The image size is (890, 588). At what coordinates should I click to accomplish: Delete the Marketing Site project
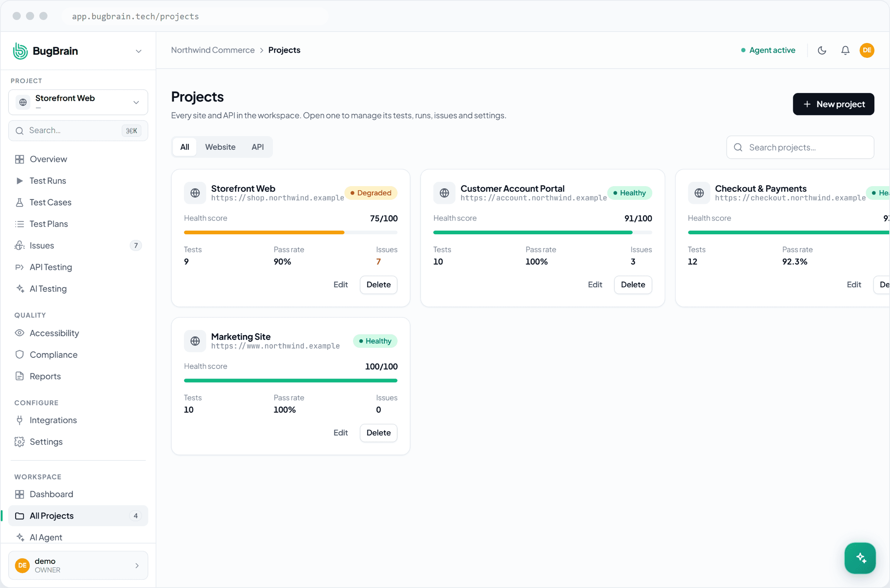[378, 433]
